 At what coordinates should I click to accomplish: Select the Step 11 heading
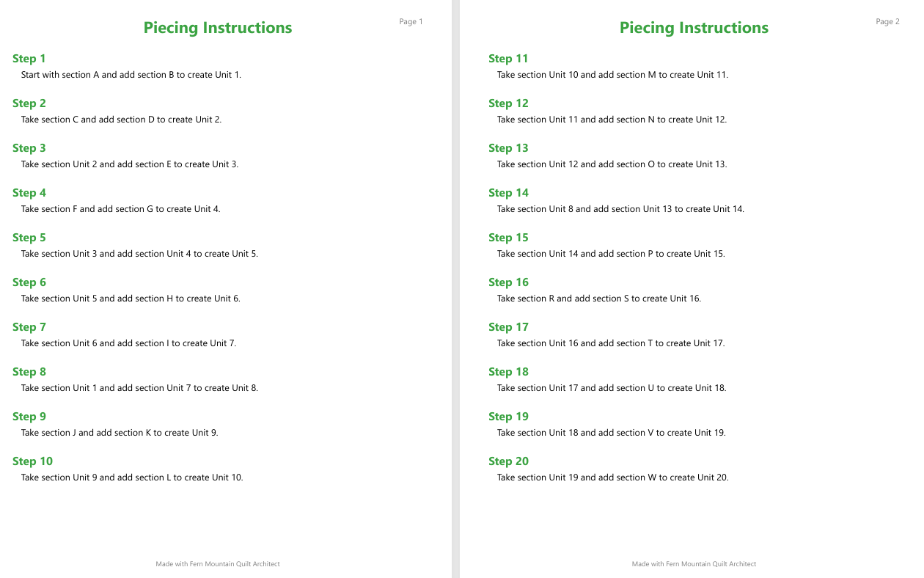coord(508,59)
